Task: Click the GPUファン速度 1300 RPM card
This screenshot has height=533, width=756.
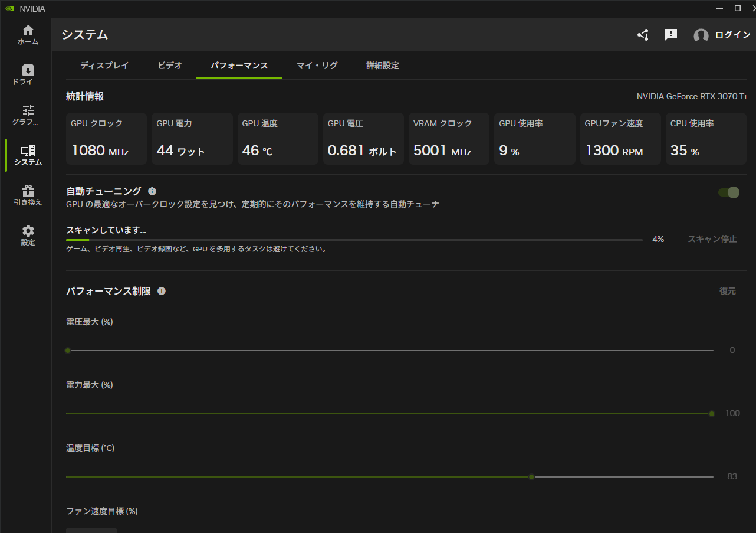Action: coord(620,139)
